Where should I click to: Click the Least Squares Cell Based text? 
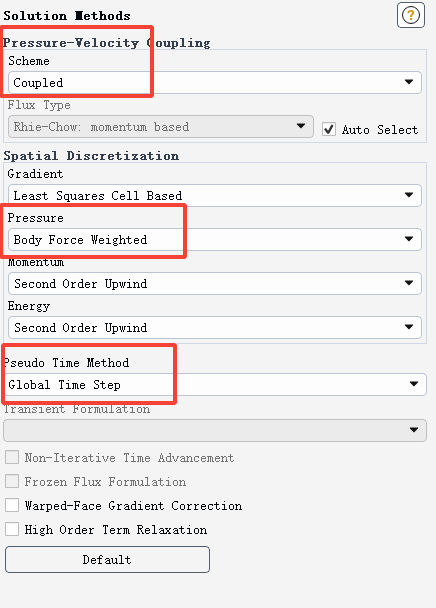pyautogui.click(x=98, y=196)
